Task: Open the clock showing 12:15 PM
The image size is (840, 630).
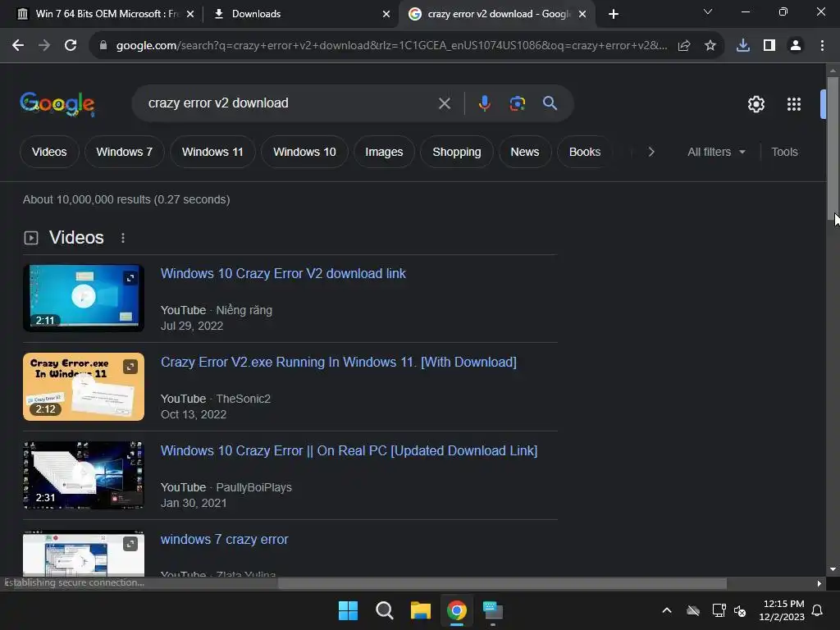Action: coord(782,610)
